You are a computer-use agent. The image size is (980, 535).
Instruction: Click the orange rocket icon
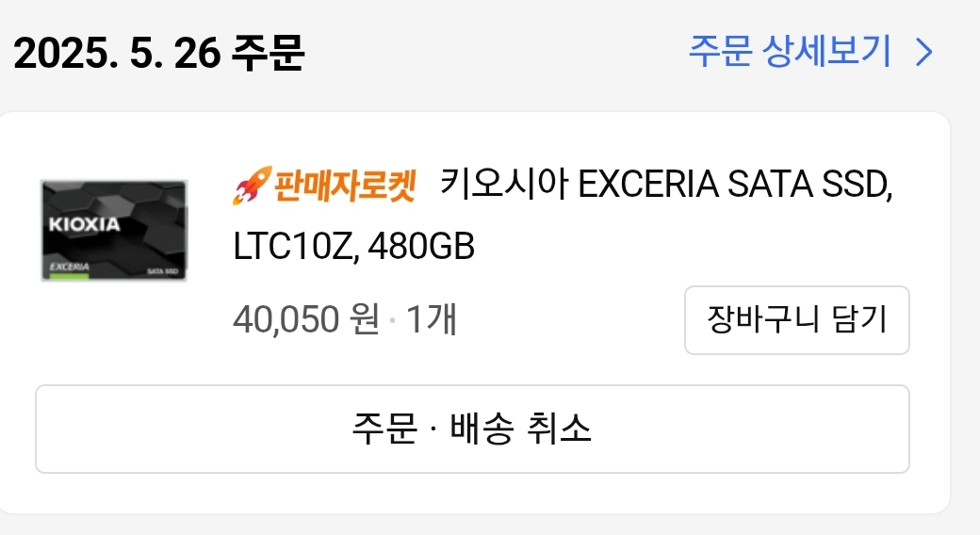pyautogui.click(x=252, y=185)
